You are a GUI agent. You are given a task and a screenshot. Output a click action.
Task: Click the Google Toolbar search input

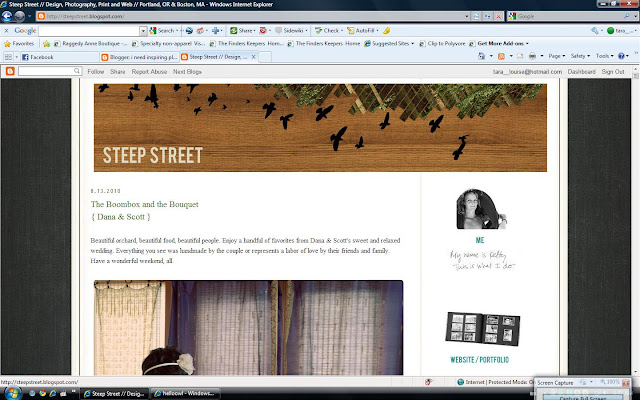[x=89, y=31]
